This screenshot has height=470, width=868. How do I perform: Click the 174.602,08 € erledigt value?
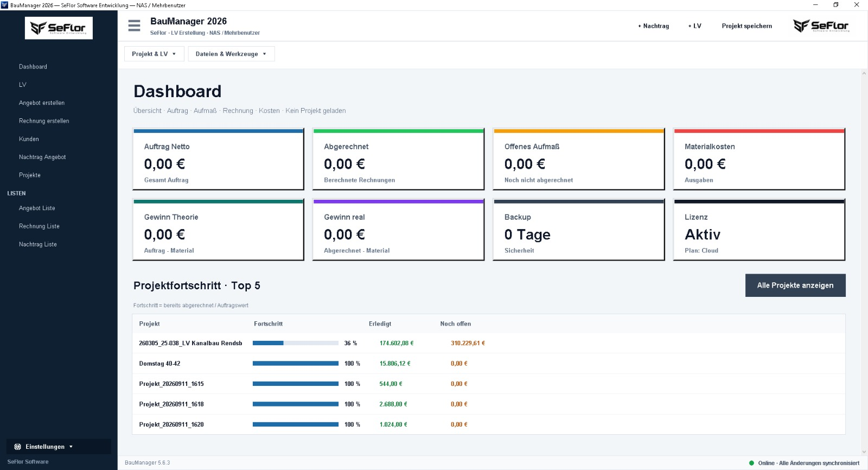[397, 343]
